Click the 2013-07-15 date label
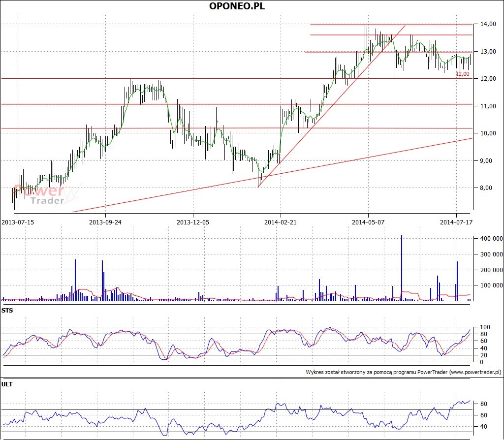Image resolution: width=504 pixels, height=440 pixels. [18, 222]
